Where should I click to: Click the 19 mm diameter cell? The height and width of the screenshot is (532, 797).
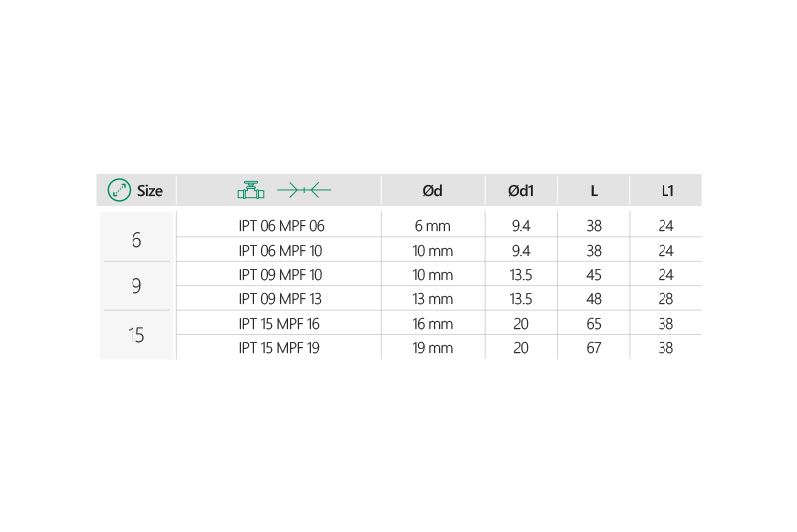[432, 347]
